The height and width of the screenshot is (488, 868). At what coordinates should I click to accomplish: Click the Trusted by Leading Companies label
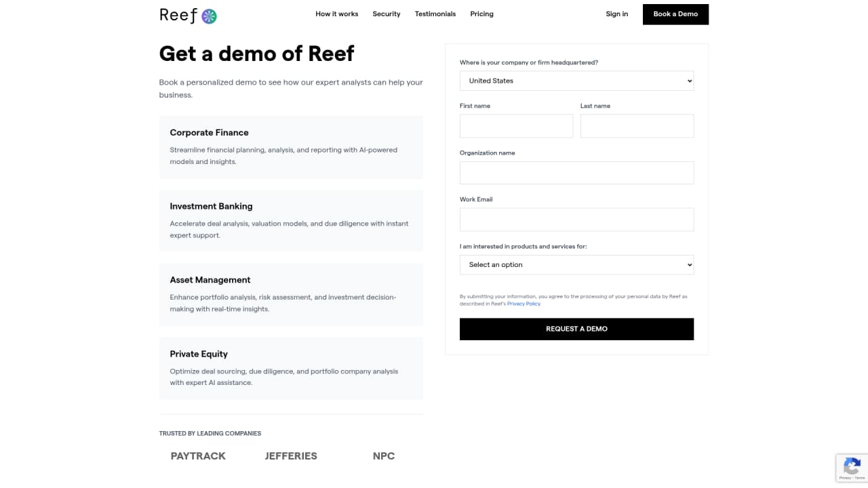pos(210,433)
